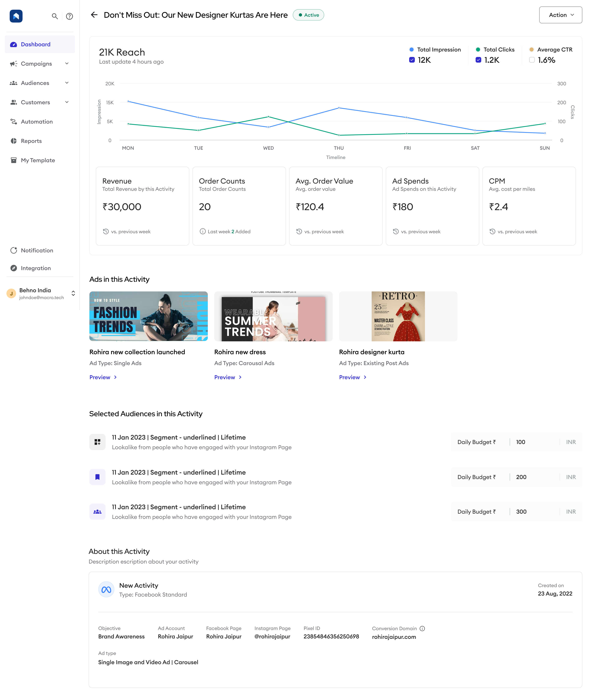This screenshot has height=700, width=592.
Task: Open the Retro dress ad thumbnail
Action: 398,316
